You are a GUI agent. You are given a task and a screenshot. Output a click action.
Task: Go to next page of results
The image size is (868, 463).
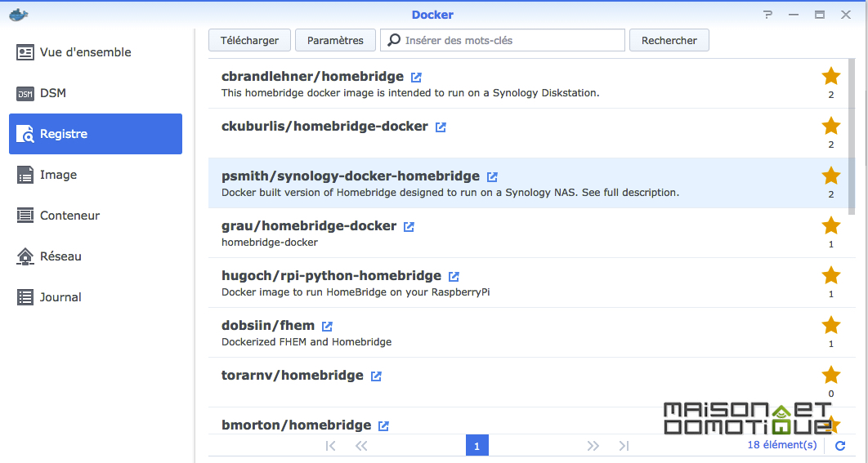[x=593, y=446]
